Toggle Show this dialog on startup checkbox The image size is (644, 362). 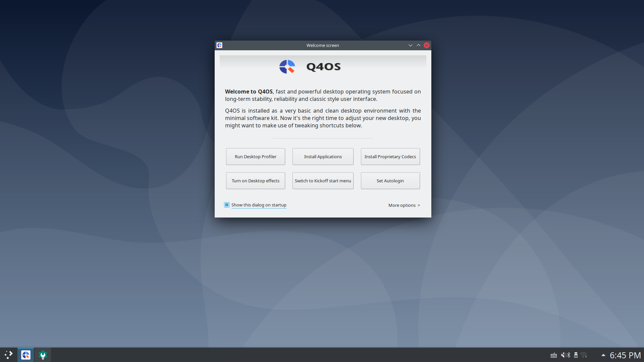pos(227,205)
